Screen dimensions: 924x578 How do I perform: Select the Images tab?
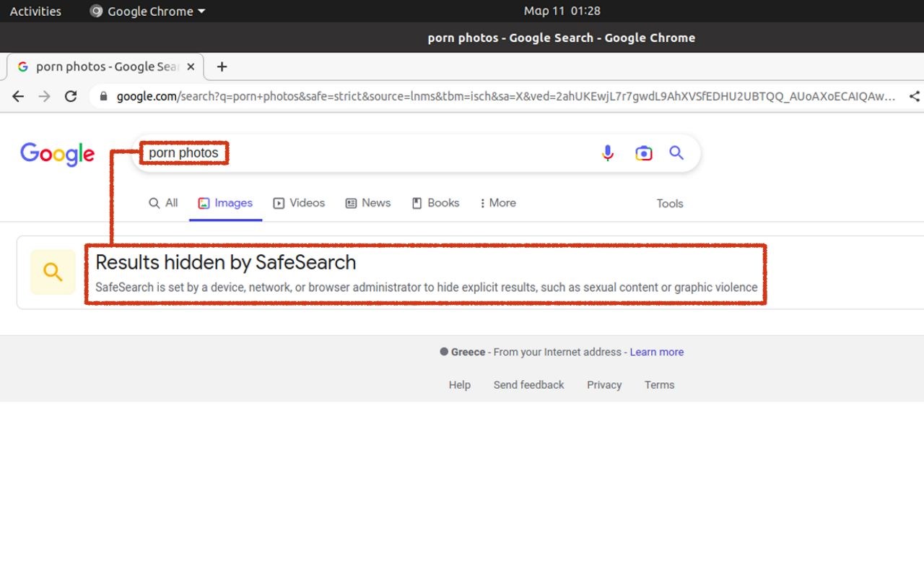point(225,203)
